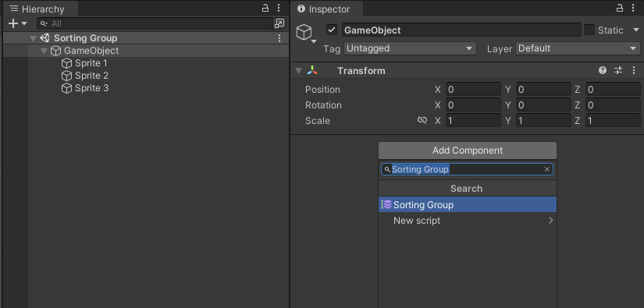Clear the component search field
This screenshot has width=644, height=308.
pyautogui.click(x=547, y=169)
